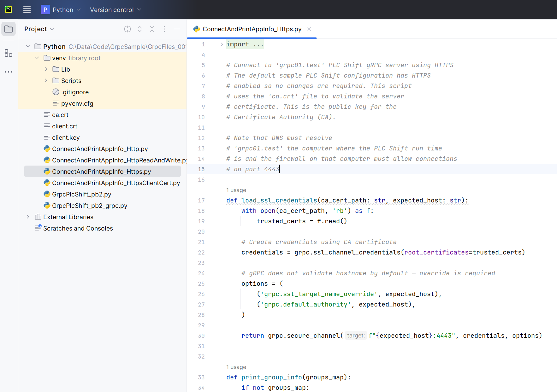Click the External Libraries icon

38,217
